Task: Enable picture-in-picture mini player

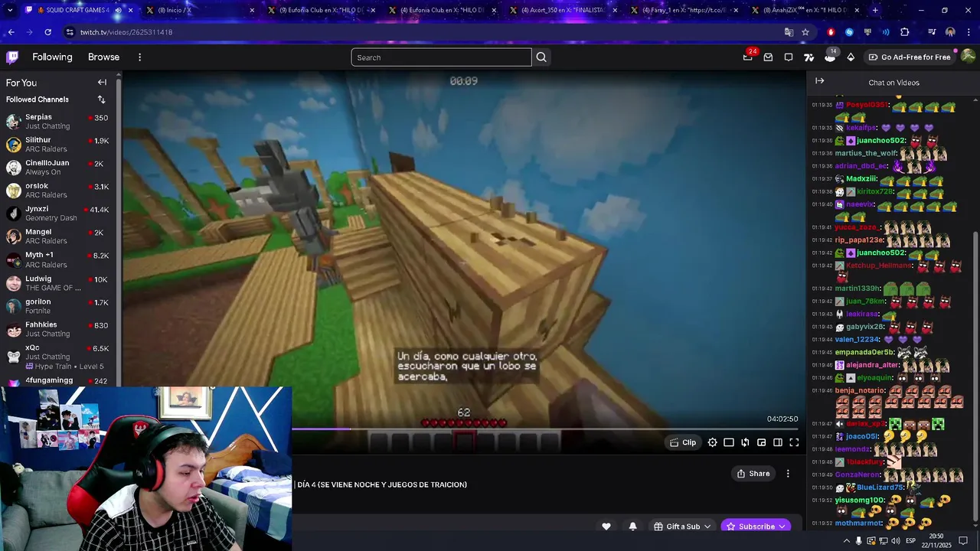Action: tap(761, 442)
